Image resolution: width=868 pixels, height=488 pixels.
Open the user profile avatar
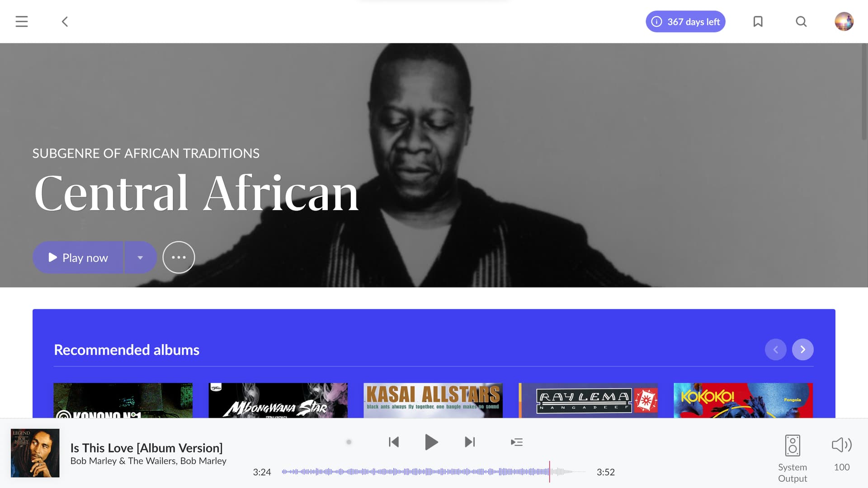click(x=844, y=22)
